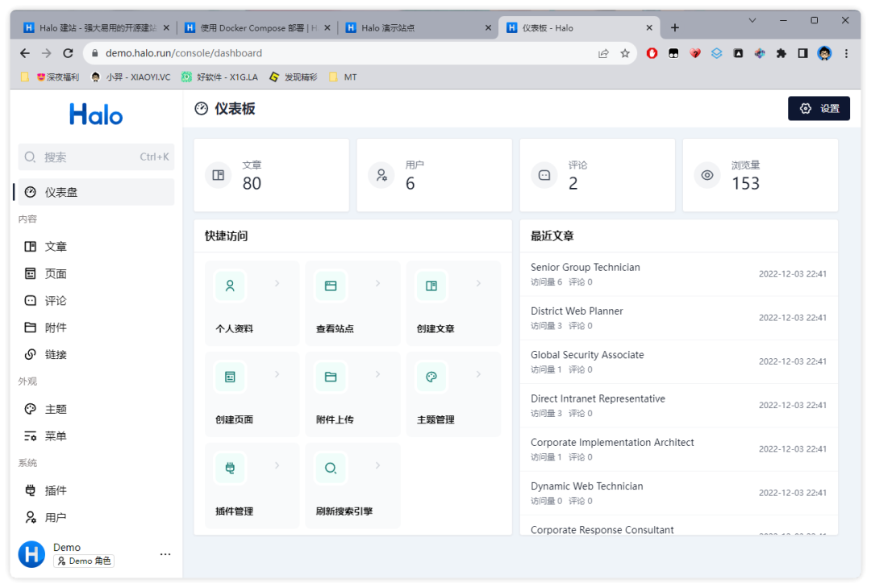Open the 插件管理 plug icon card

point(230,468)
